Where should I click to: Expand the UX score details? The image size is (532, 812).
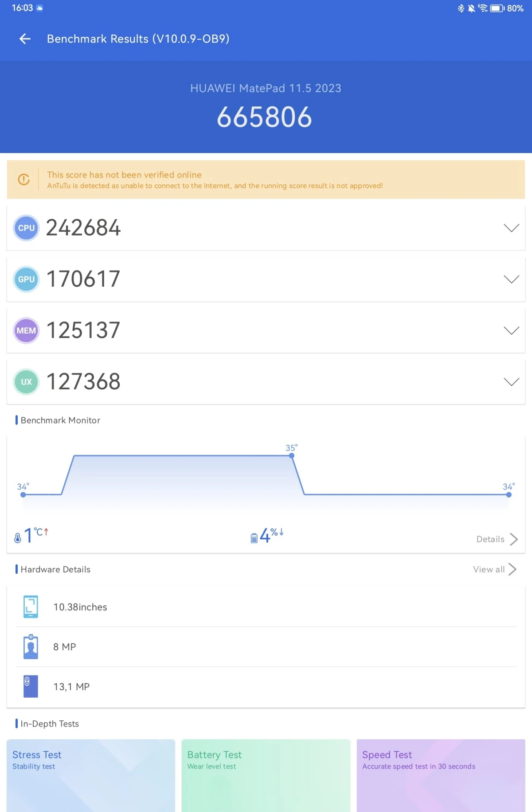pyautogui.click(x=511, y=382)
